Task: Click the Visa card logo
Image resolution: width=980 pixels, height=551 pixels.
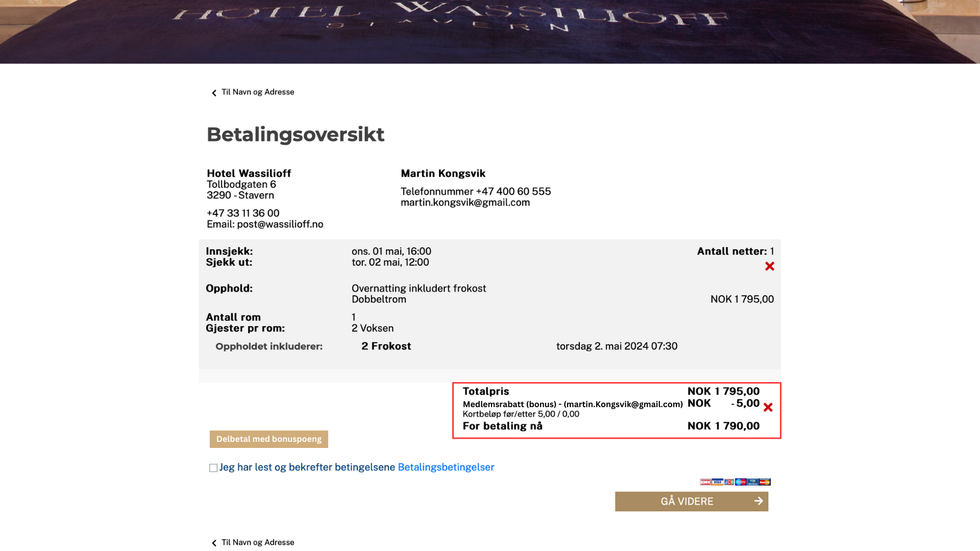Action: pos(717,482)
